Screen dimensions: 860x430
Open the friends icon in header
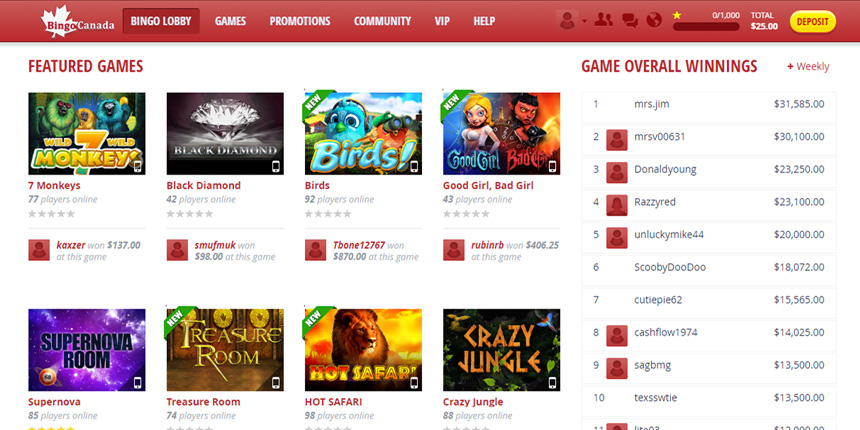pos(603,21)
